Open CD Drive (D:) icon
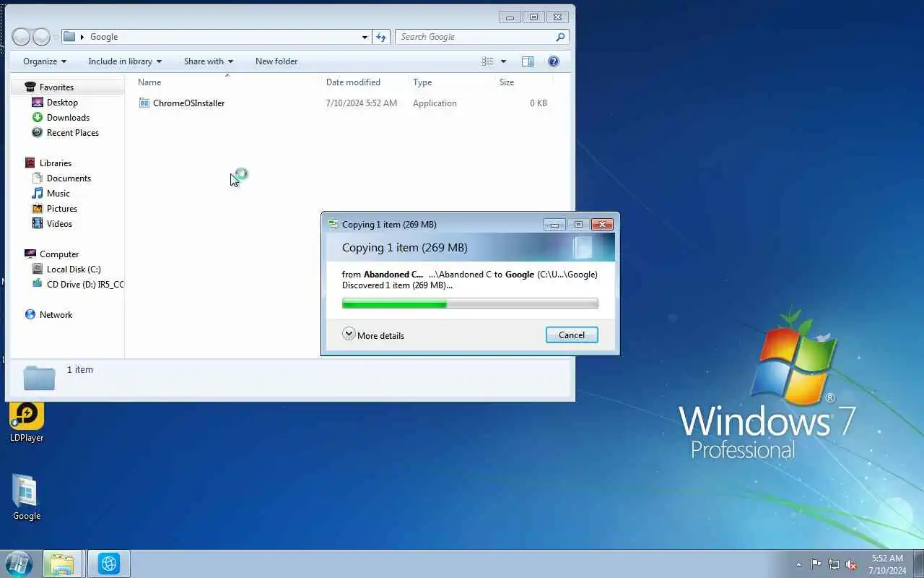This screenshot has height=578, width=924. click(38, 285)
